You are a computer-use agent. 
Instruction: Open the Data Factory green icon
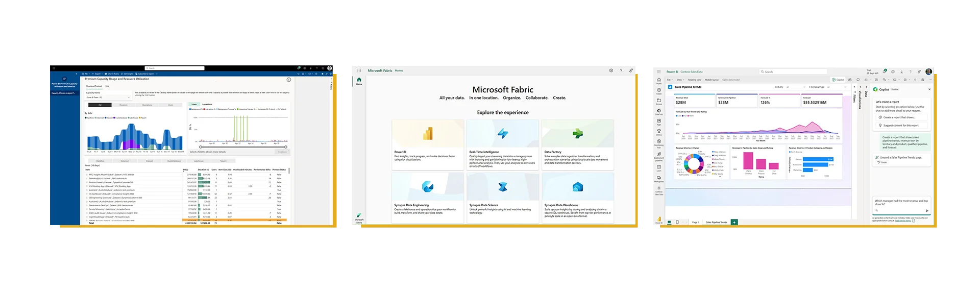pos(578,134)
